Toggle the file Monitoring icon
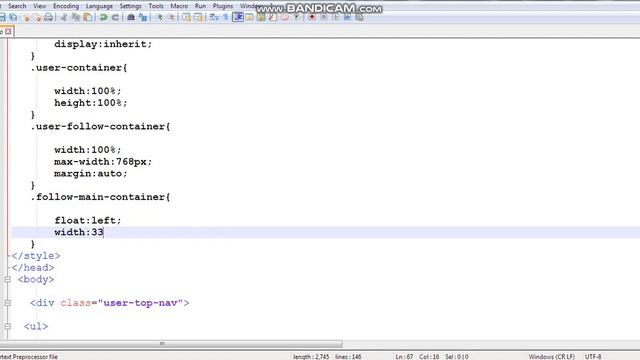 pos(297,17)
